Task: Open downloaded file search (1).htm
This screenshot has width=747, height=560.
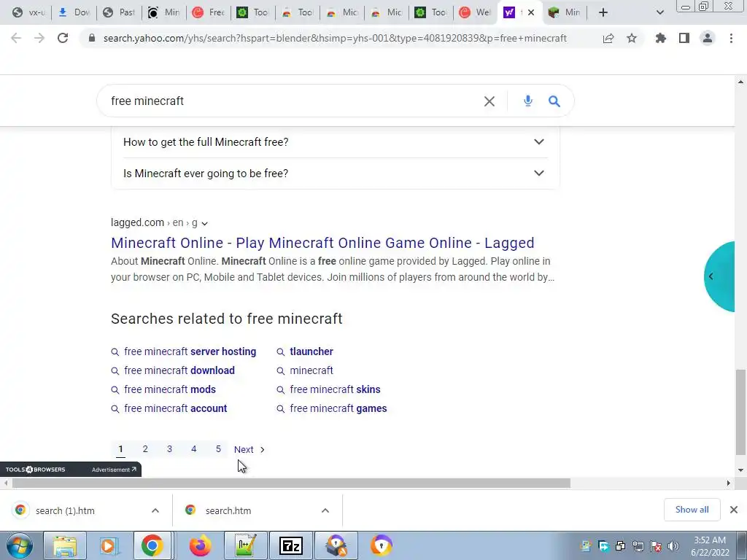Action: [x=65, y=510]
